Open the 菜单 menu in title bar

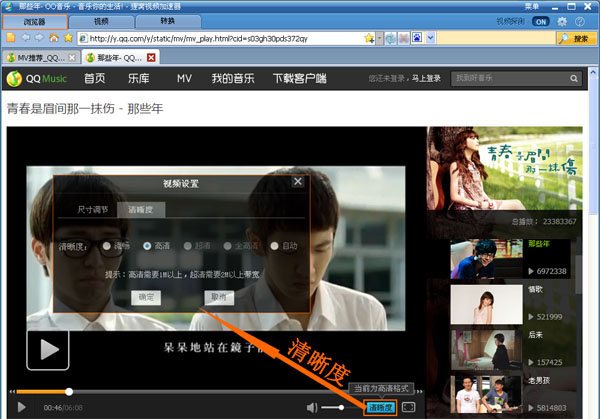pos(532,7)
